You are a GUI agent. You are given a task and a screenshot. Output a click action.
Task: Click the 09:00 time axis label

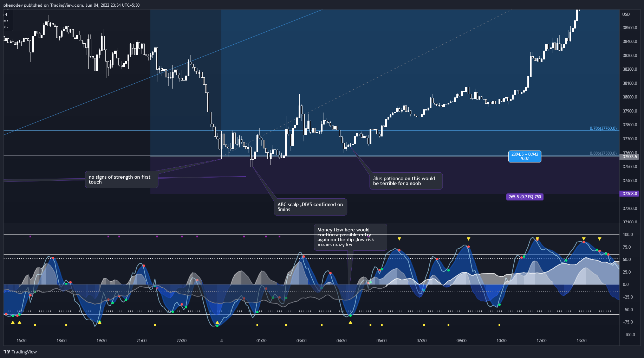[x=461, y=341]
